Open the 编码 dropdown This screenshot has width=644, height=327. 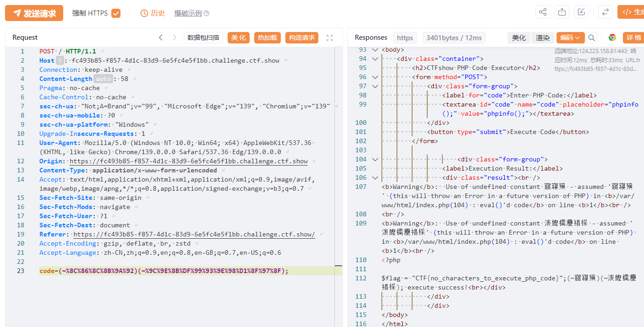[x=570, y=38]
